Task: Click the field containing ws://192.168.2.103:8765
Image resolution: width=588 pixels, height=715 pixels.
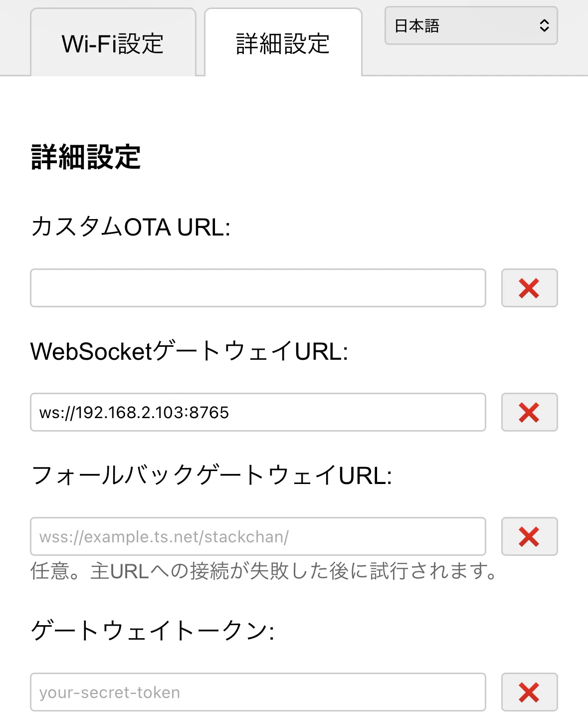Action: tap(258, 412)
